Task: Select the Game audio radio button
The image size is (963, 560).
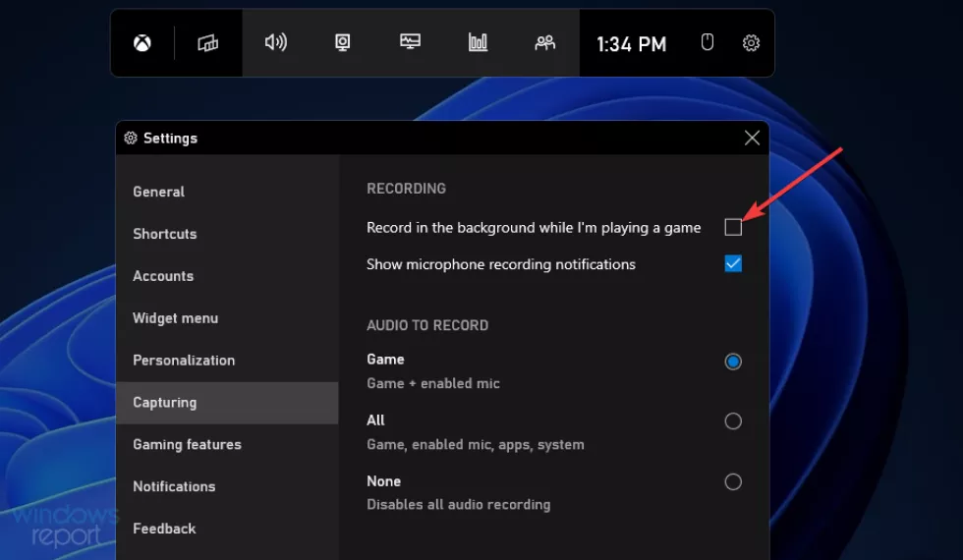Action: (733, 362)
